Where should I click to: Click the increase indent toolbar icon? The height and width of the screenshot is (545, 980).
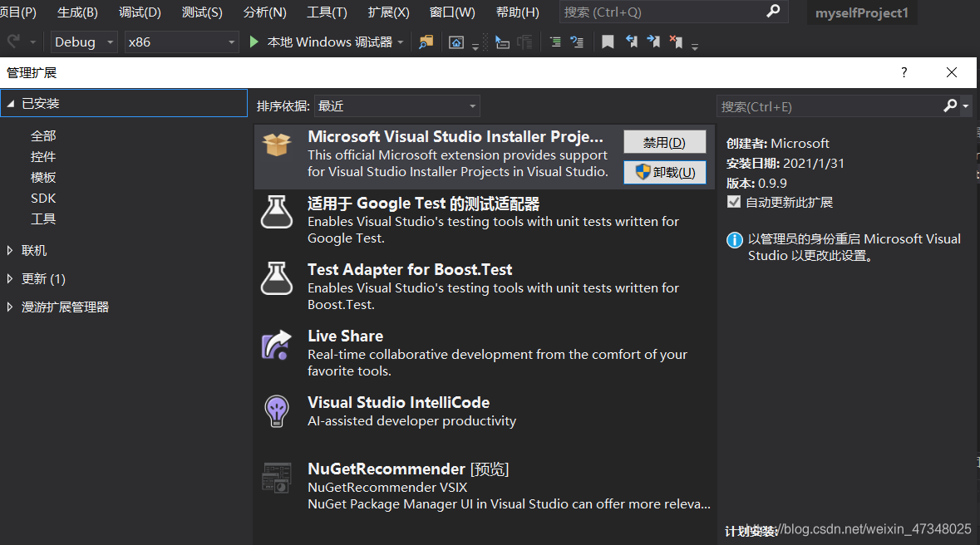pyautogui.click(x=555, y=42)
